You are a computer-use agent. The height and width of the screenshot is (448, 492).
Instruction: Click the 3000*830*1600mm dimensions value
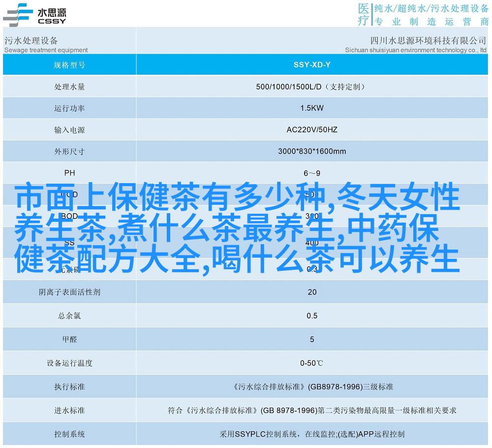312,152
